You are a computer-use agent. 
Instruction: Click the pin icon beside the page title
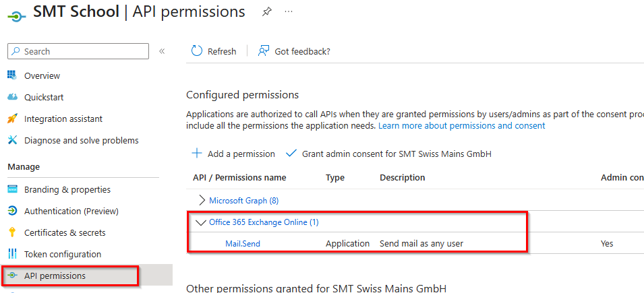click(266, 12)
